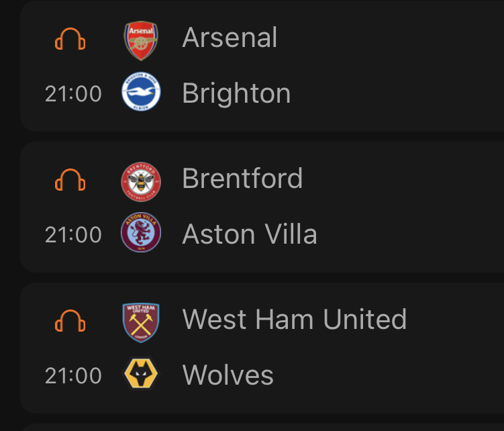504x431 pixels.
Task: Open the Arsenal vs Brighton match card
Action: [x=389, y=66]
